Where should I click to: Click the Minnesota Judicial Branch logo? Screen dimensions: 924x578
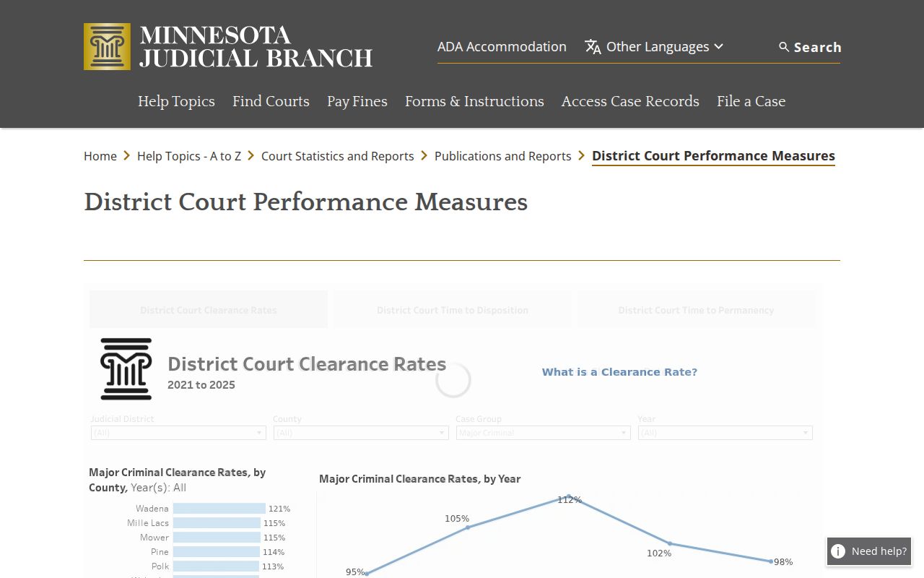click(228, 46)
